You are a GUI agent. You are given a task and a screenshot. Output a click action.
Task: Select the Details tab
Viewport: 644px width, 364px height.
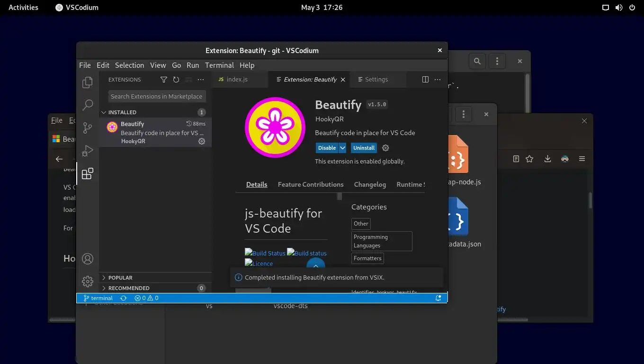click(x=257, y=184)
